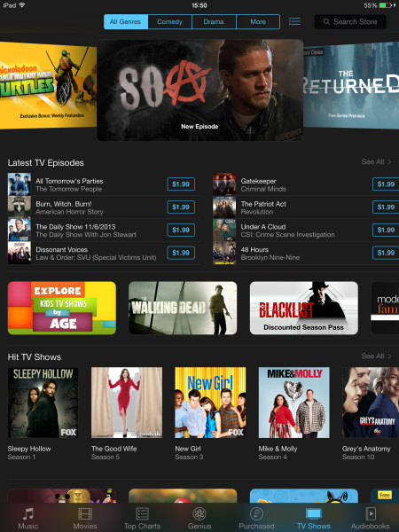
Task: Open the Music tab icon
Action: (x=28, y=514)
